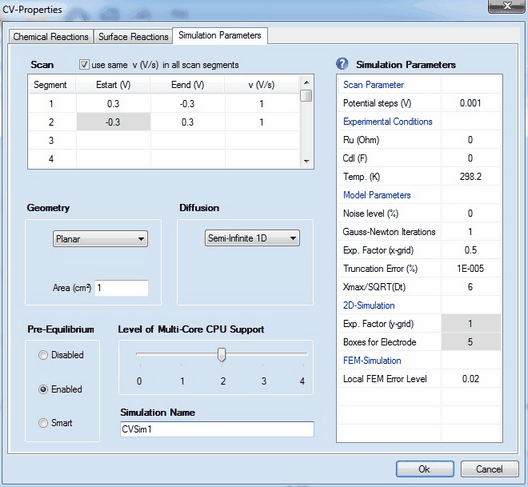Click slider tick label 4
Image resolution: width=528 pixels, height=487 pixels.
(x=302, y=381)
